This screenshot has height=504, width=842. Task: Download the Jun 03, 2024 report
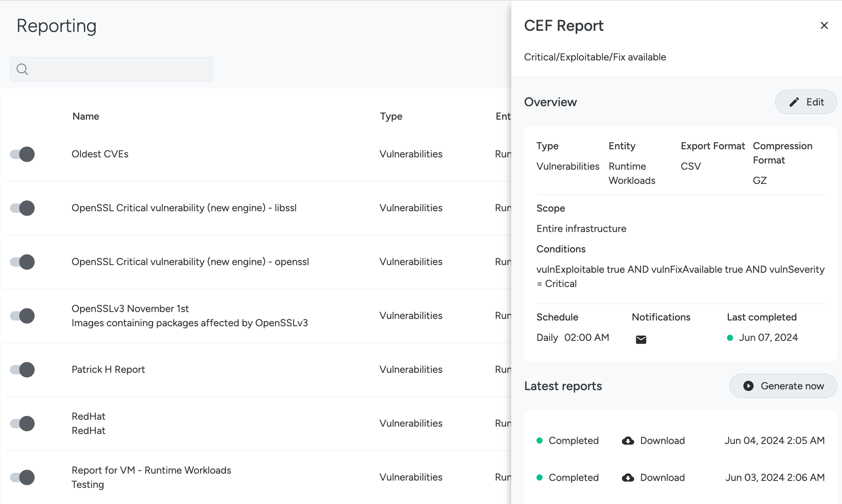pos(653,477)
